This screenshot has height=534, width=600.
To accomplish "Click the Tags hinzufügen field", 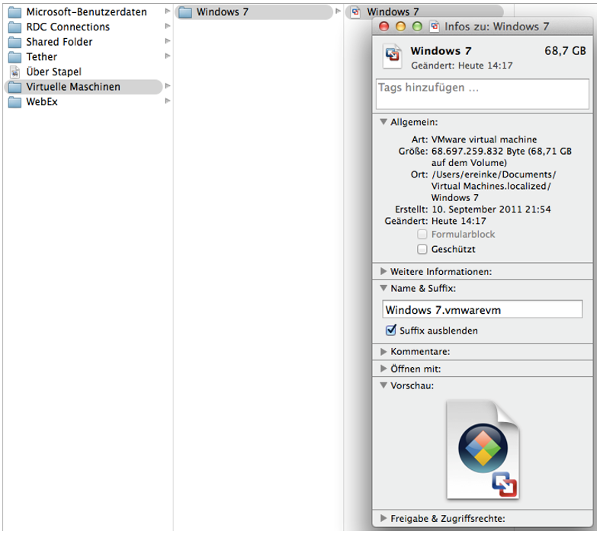I will pos(482,93).
